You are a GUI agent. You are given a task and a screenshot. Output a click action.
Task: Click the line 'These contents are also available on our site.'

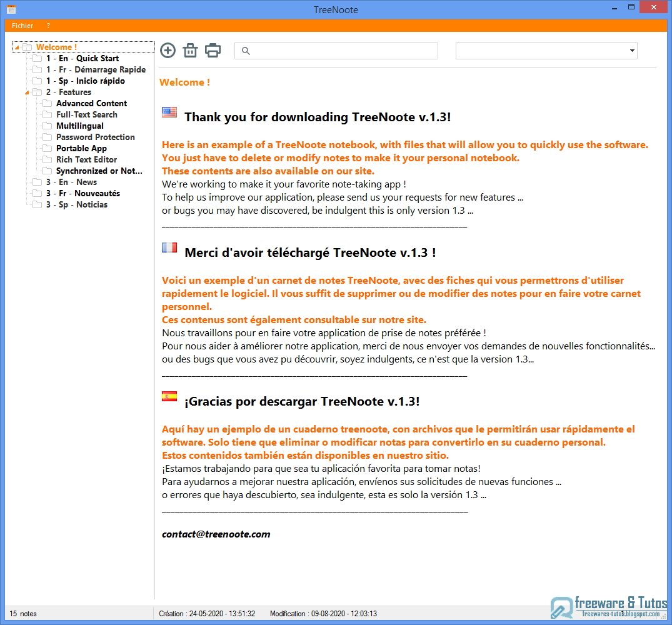point(268,171)
